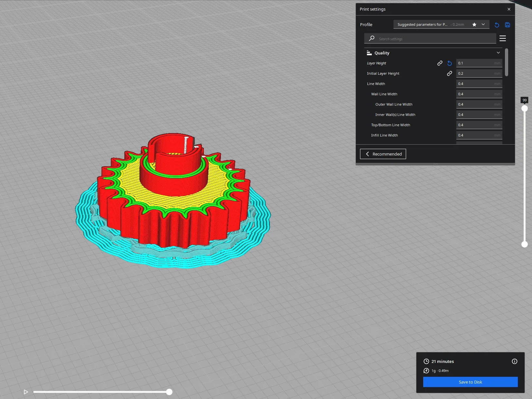Click the Initial Layer Height link icon
Image resolution: width=532 pixels, height=399 pixels.
[x=449, y=73]
